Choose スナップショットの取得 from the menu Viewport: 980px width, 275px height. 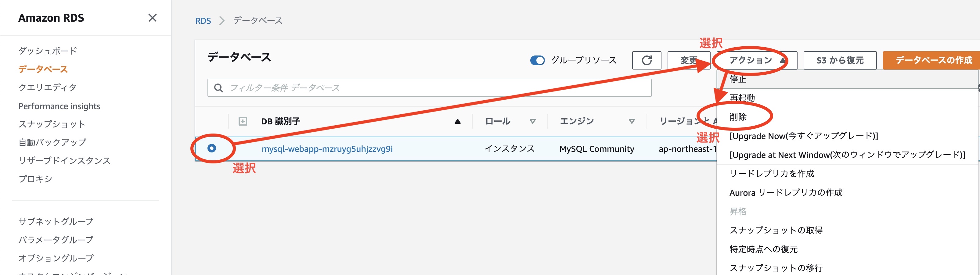pos(847,230)
